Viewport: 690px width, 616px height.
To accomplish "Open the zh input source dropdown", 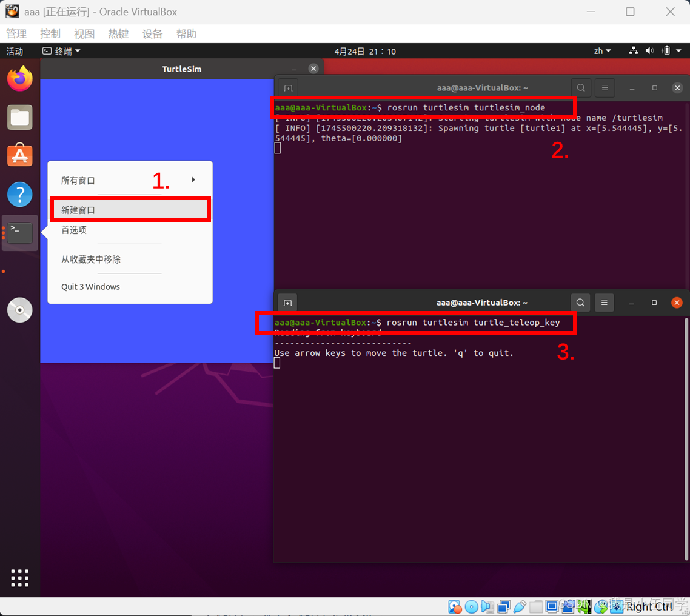I will 603,51.
